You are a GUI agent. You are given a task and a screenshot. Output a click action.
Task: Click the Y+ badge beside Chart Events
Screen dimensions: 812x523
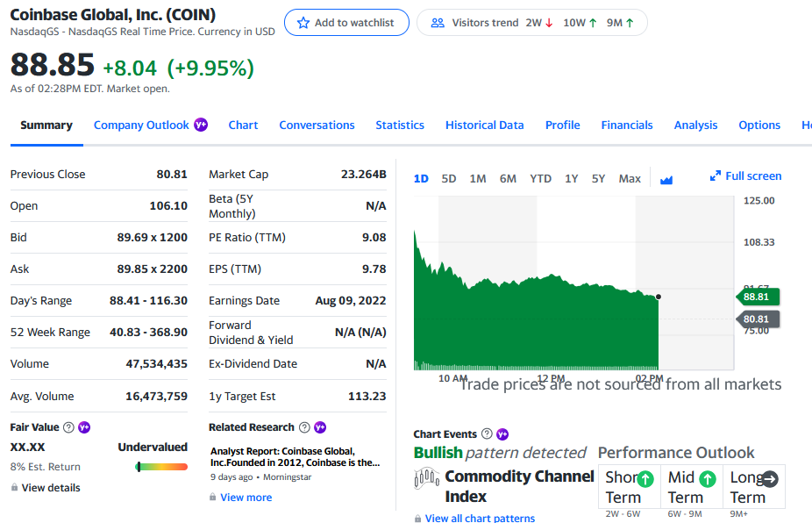click(502, 433)
